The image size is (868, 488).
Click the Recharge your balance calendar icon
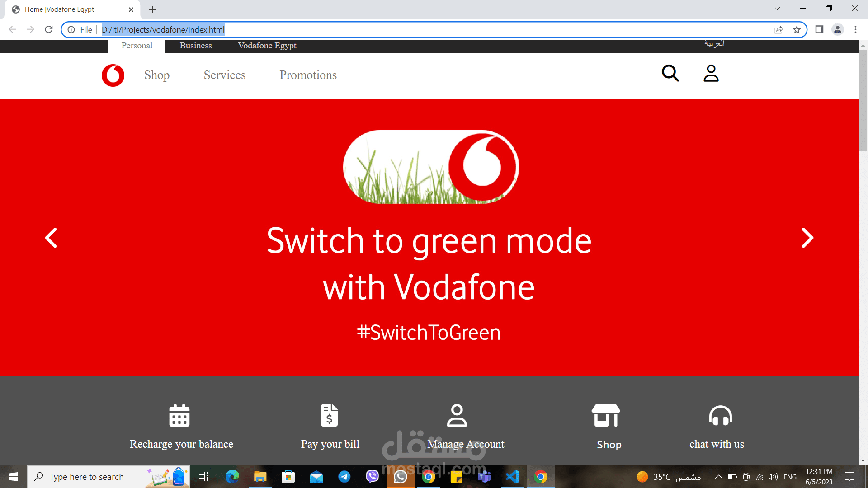(x=179, y=415)
